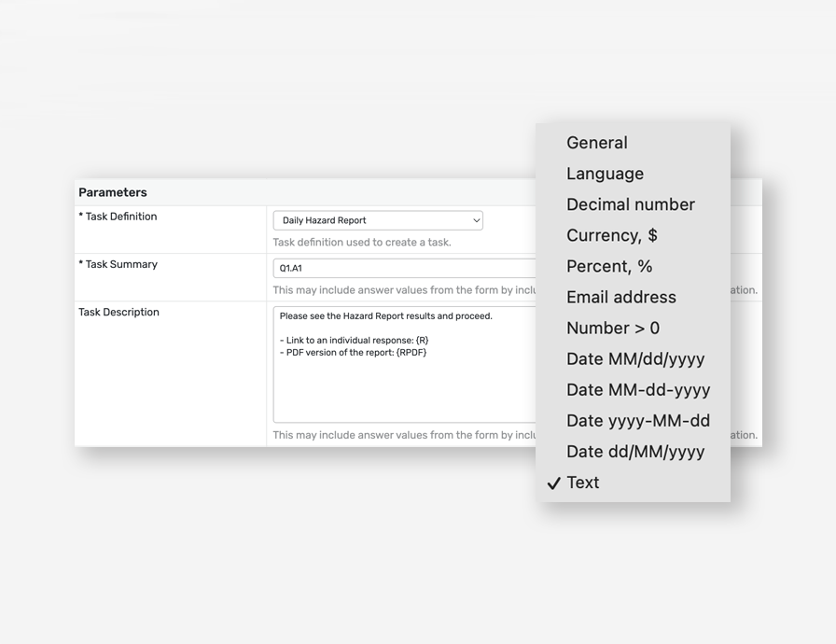Click the 'Task definition used to create' hint
Image resolution: width=836 pixels, height=644 pixels.
click(x=361, y=242)
